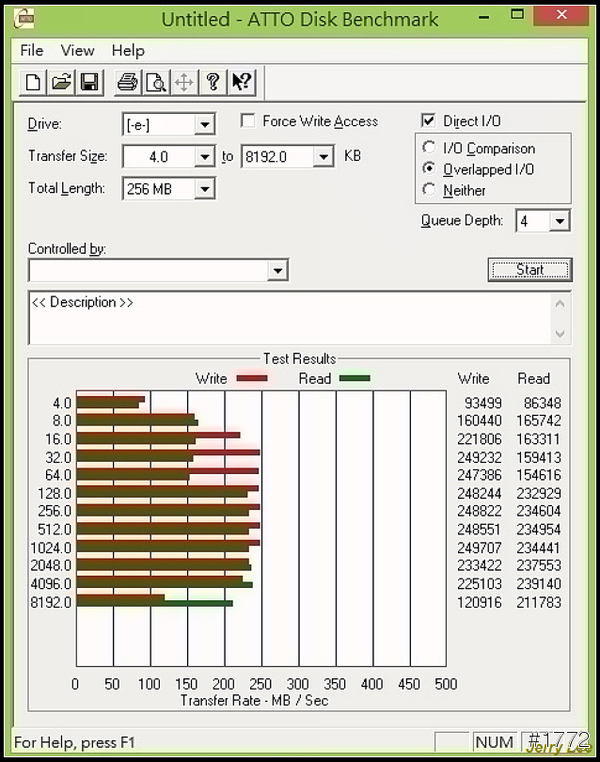Image resolution: width=600 pixels, height=762 pixels.
Task: Print results using the printer icon
Action: tap(128, 82)
